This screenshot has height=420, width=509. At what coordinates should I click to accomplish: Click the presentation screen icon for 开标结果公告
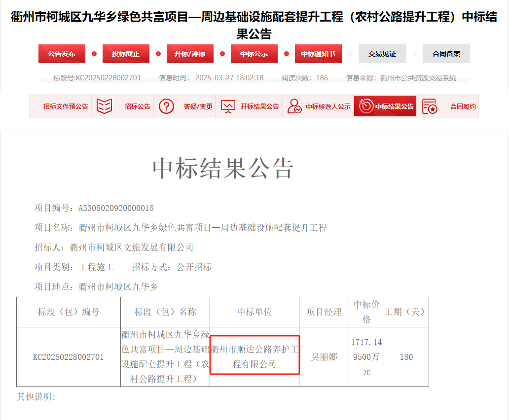[x=228, y=106]
